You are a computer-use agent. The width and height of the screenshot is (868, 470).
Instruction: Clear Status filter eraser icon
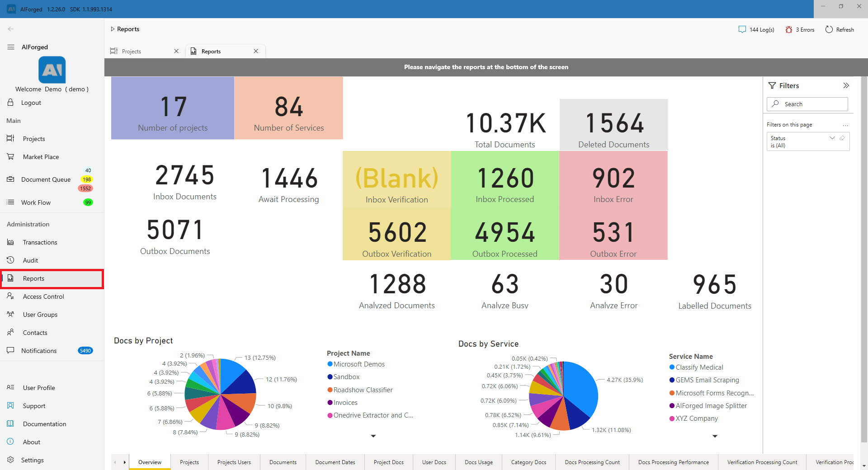(842, 138)
